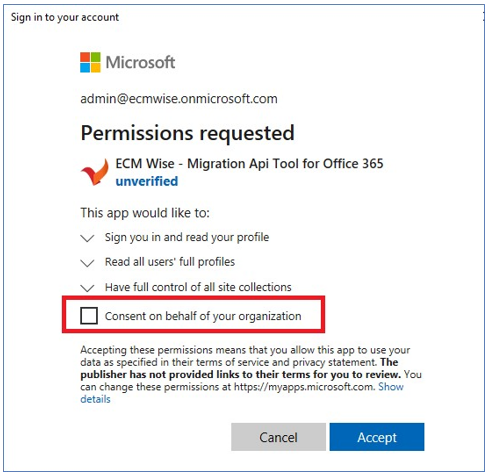The height and width of the screenshot is (475, 487).
Task: Click the ECM Wise app bird icon
Action: (x=95, y=172)
